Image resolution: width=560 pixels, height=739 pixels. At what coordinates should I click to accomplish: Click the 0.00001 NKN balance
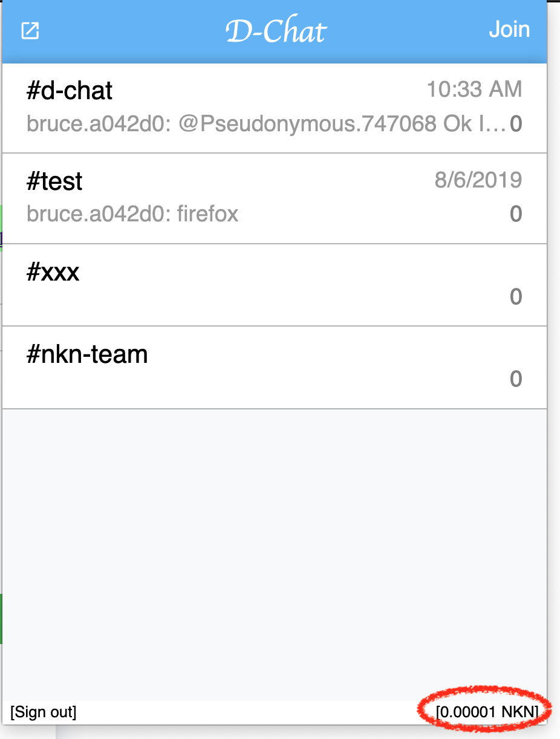[487, 712]
